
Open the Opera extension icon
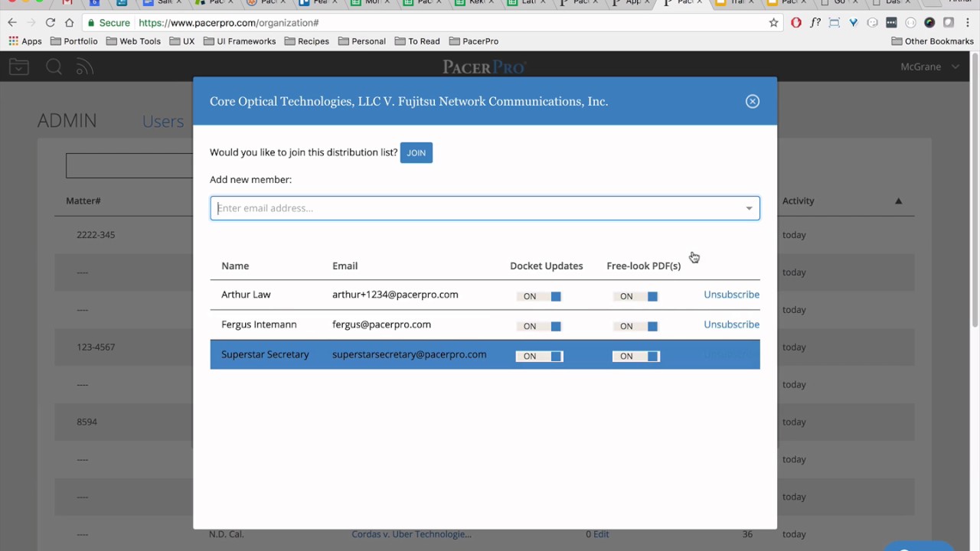pos(796,23)
